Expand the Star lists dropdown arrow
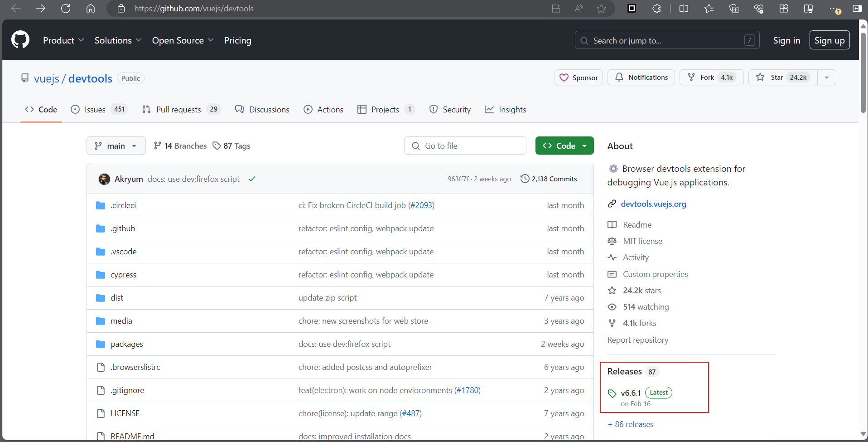Image resolution: width=868 pixels, height=442 pixels. (x=827, y=78)
